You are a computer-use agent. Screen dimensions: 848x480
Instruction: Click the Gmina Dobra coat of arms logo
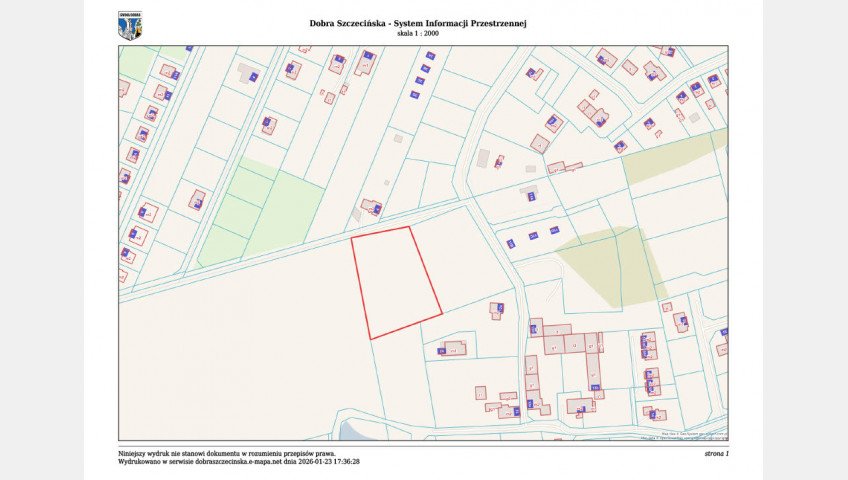coord(130,26)
